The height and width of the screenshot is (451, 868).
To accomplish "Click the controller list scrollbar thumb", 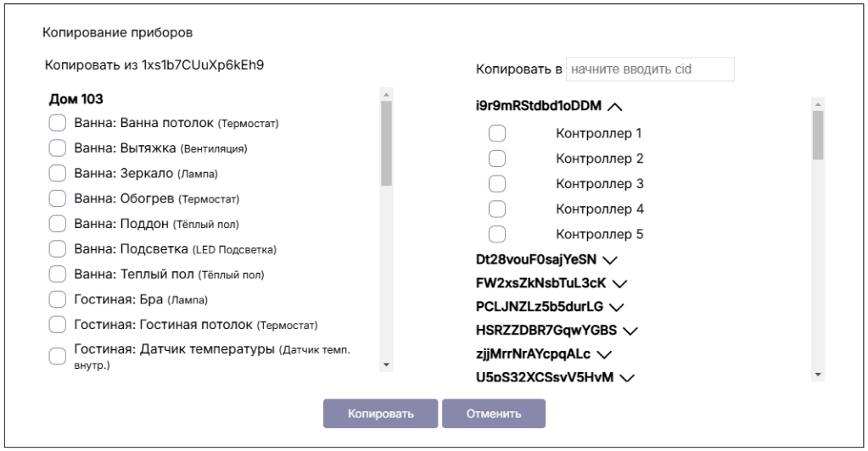I will [x=818, y=134].
